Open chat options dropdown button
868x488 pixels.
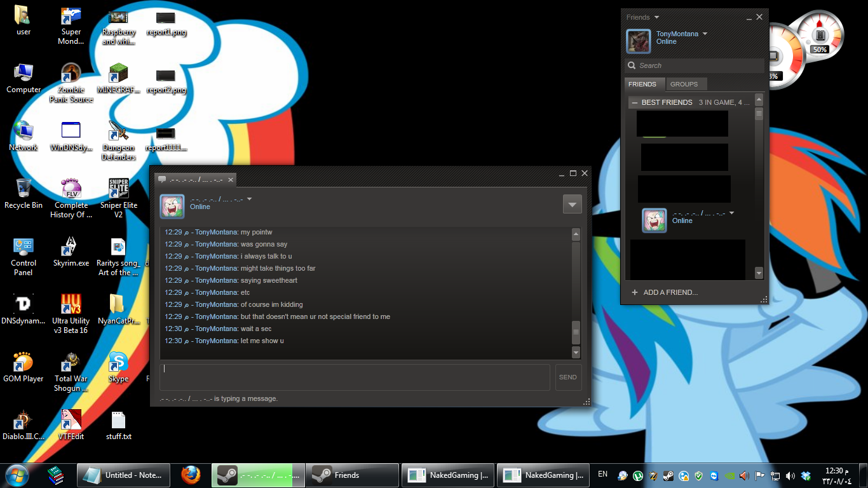tap(572, 204)
